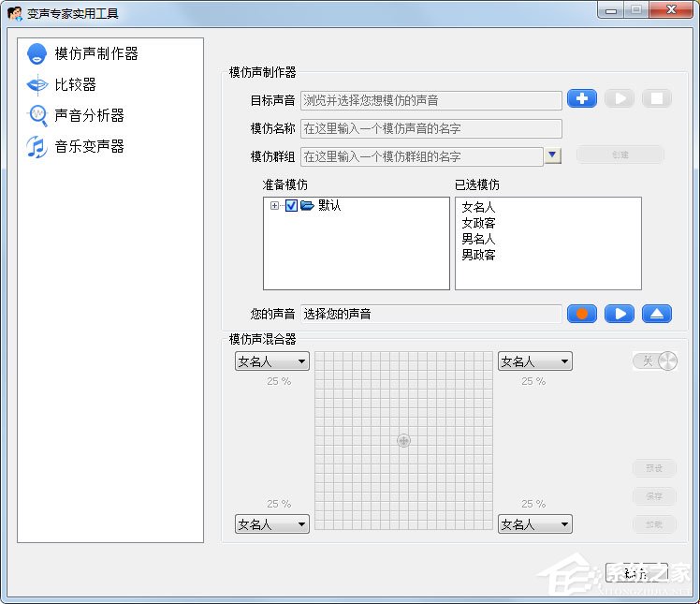Play your voice with the blue play button
Viewport: 700px width, 604px height.
point(620,314)
